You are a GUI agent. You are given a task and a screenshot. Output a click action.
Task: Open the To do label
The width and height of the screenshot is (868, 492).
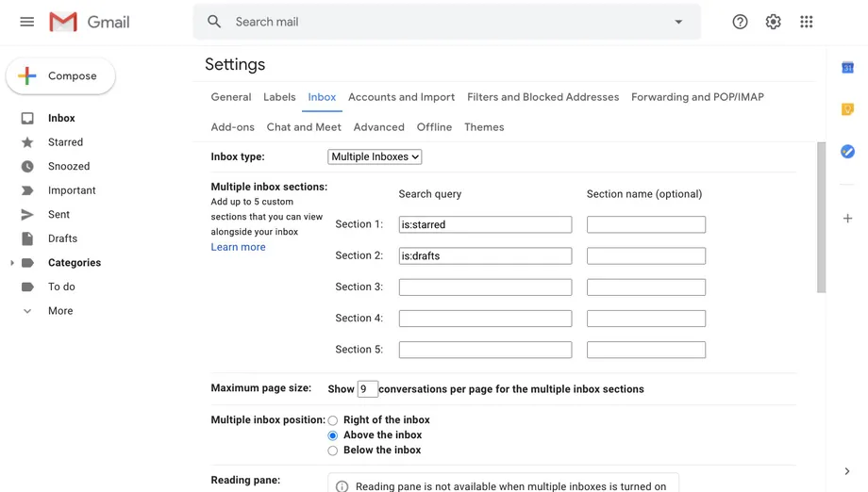61,287
